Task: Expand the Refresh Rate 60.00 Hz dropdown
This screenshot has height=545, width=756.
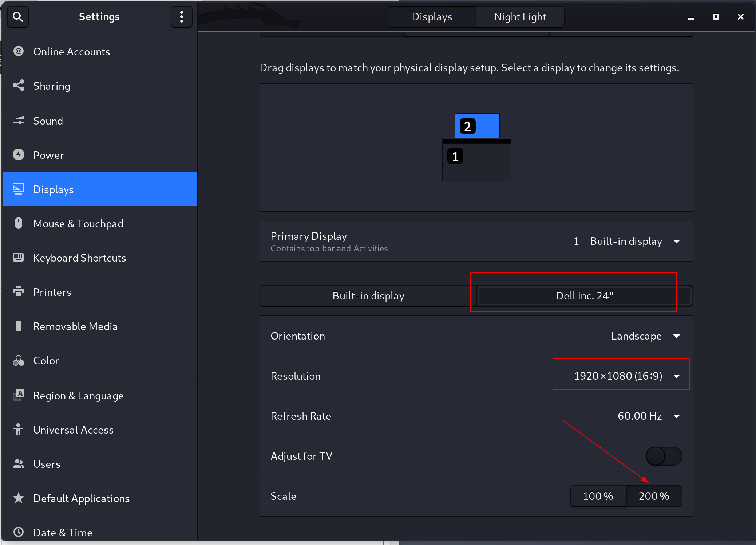Action: pos(648,416)
